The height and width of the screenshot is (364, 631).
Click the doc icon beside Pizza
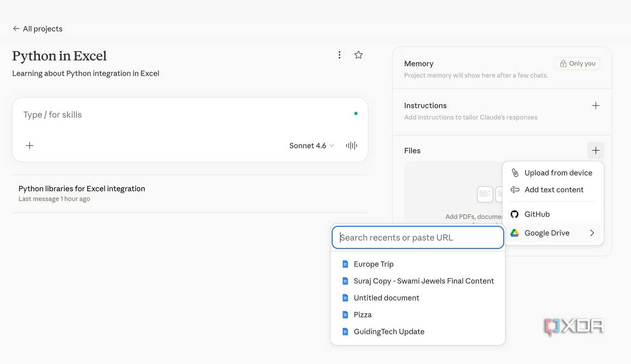[x=345, y=314]
